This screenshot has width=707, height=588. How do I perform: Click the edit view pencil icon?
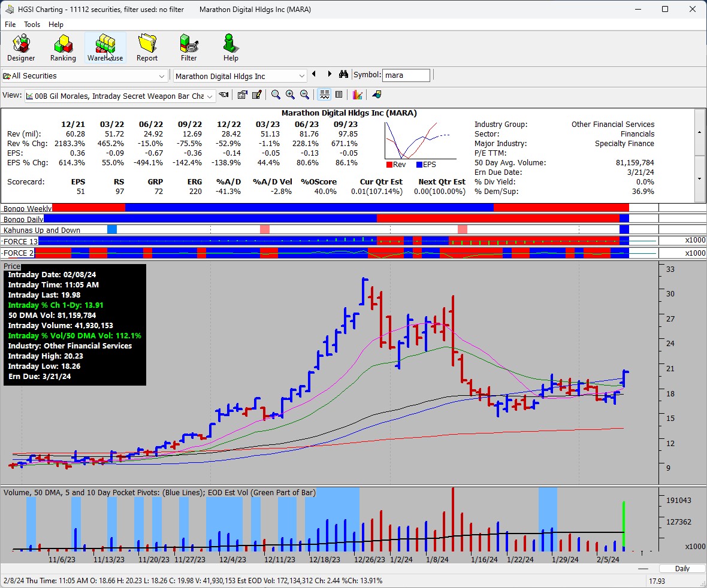(257, 95)
